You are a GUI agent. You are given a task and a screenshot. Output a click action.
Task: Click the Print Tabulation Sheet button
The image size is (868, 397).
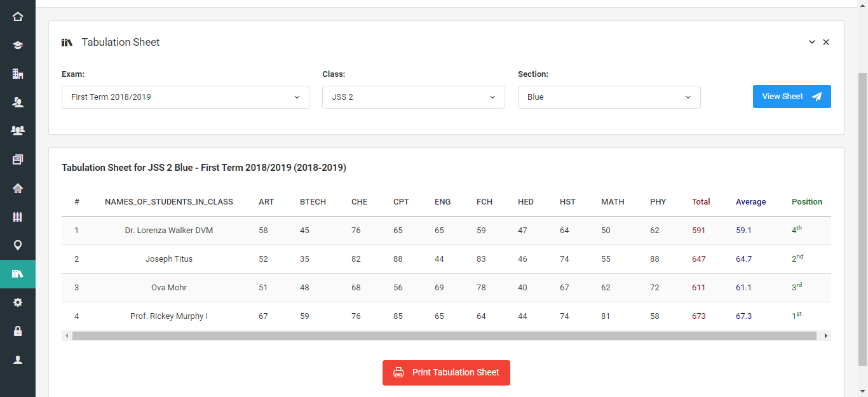click(446, 372)
